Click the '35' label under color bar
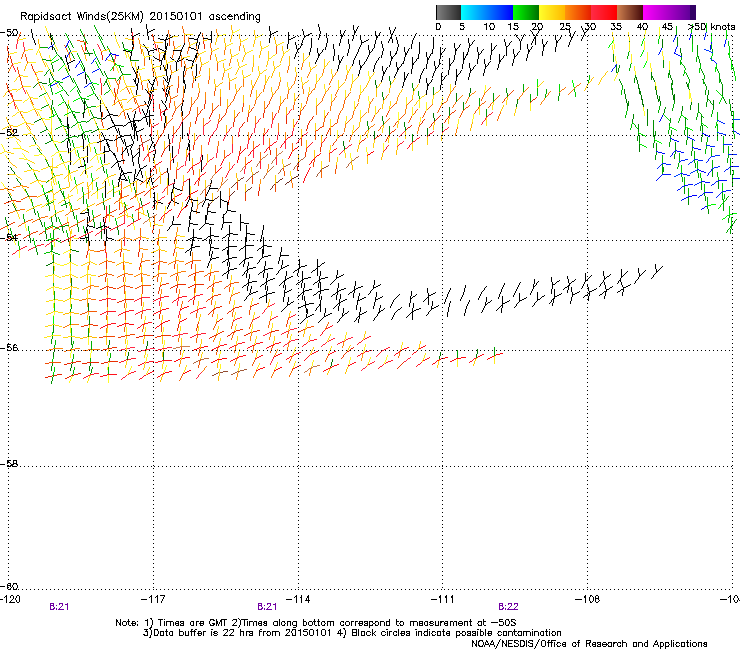The image size is (740, 650). click(x=616, y=27)
